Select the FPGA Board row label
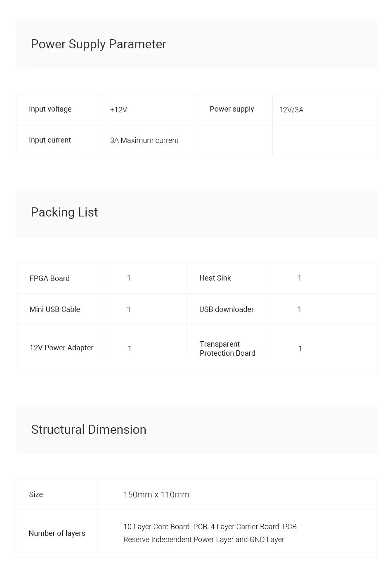 coord(50,278)
